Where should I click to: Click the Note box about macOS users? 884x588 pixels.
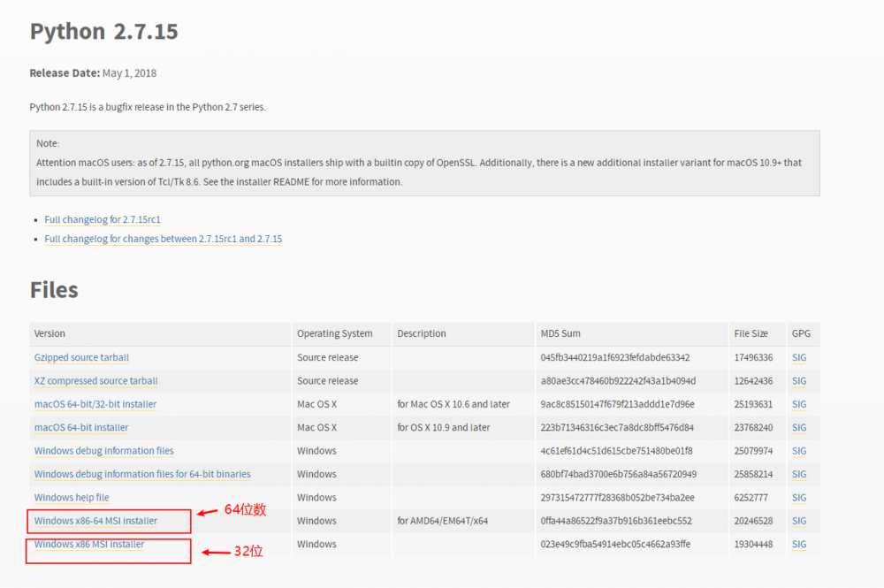(x=424, y=163)
